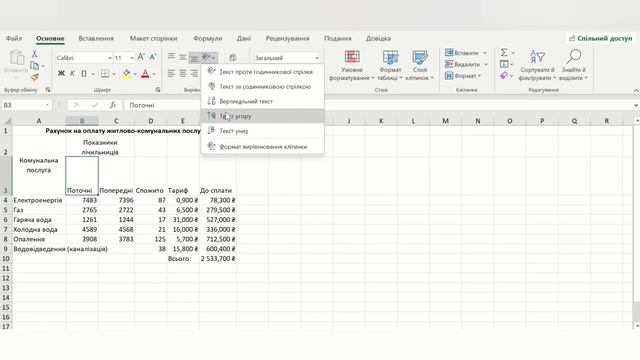Open the Рецензування ribbon tab

(287, 38)
